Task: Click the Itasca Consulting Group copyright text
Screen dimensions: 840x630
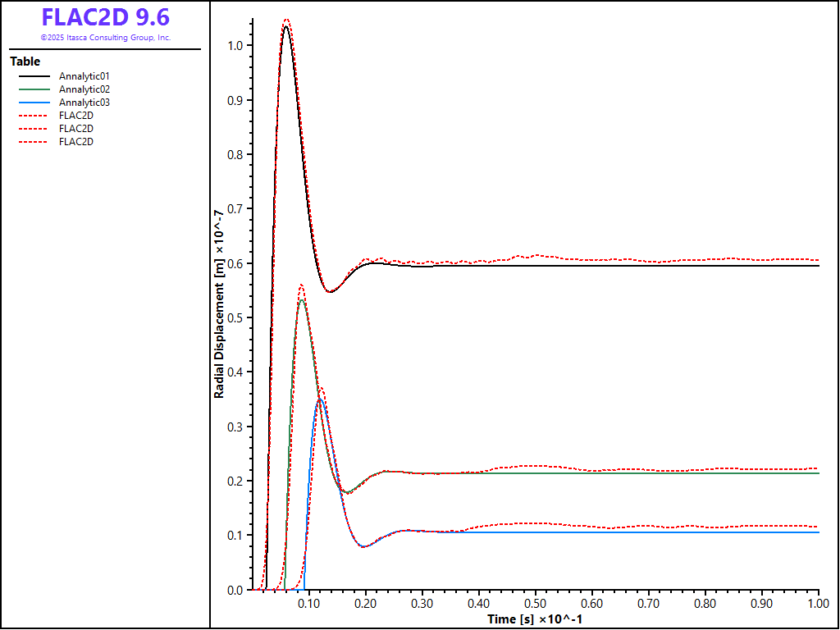Action: pos(105,38)
